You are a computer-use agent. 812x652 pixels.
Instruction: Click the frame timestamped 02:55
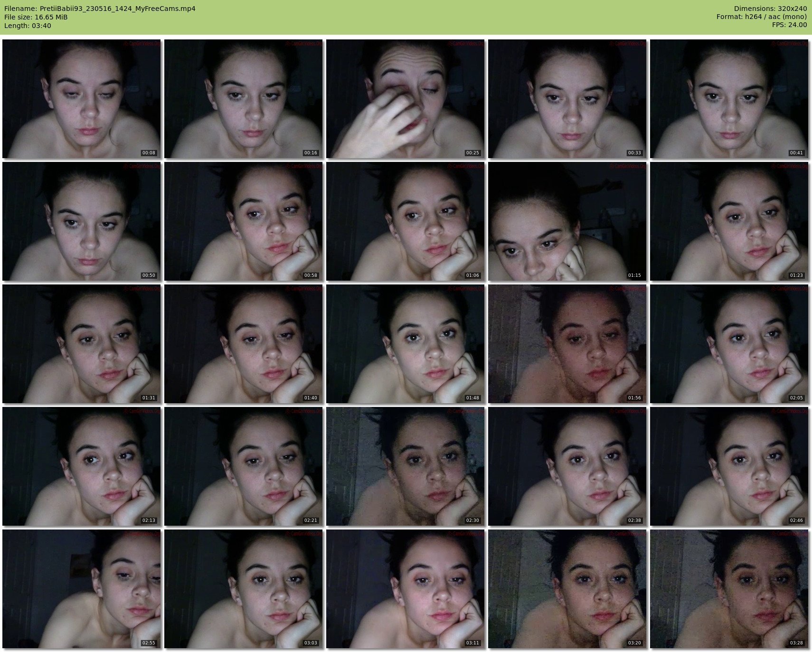pyautogui.click(x=82, y=589)
